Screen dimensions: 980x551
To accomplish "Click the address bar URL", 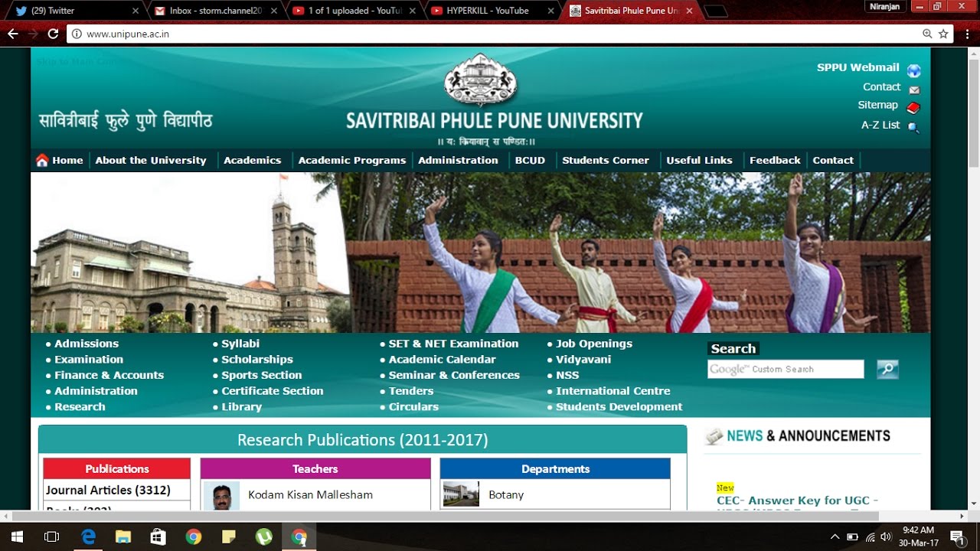I will tap(128, 34).
